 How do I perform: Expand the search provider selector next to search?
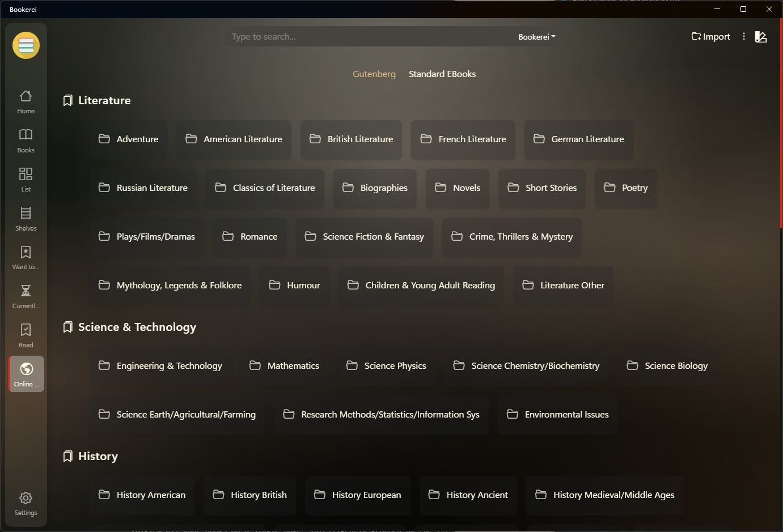pyautogui.click(x=536, y=36)
